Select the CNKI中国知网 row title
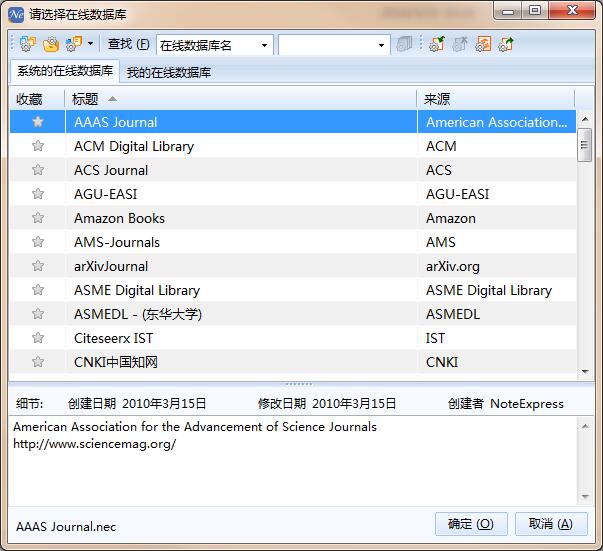This screenshot has height=551, width=603. 116,362
